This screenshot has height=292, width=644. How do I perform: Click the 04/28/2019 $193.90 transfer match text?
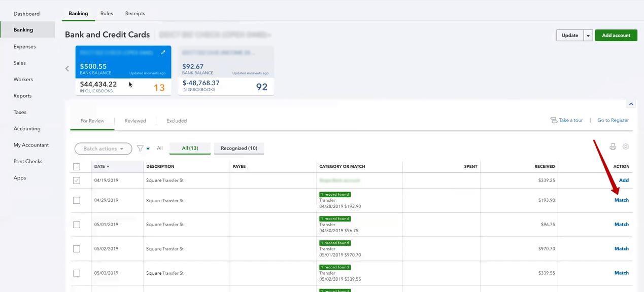pos(340,206)
